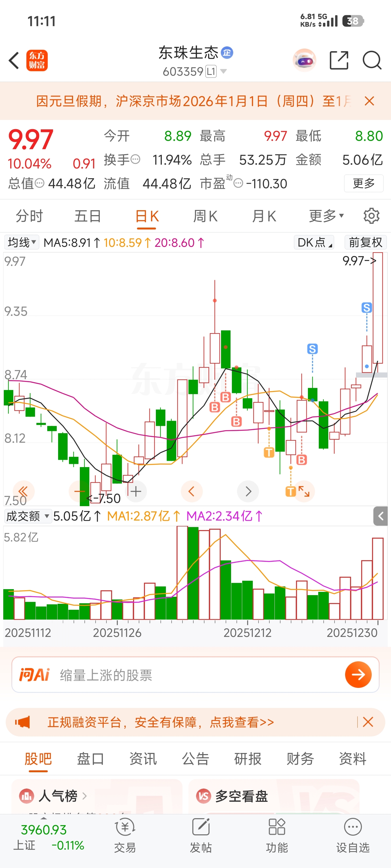The image size is (391, 868).
Task: Tap the blue 企 badge
Action: [x=227, y=53]
